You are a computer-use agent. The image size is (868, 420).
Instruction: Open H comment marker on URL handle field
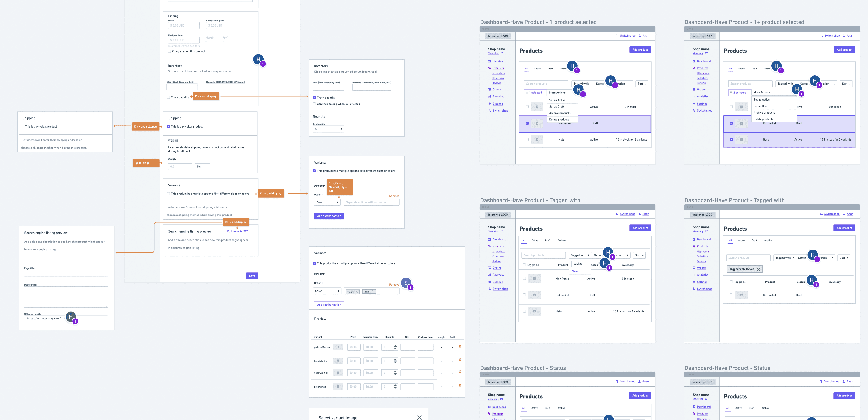(x=70, y=317)
